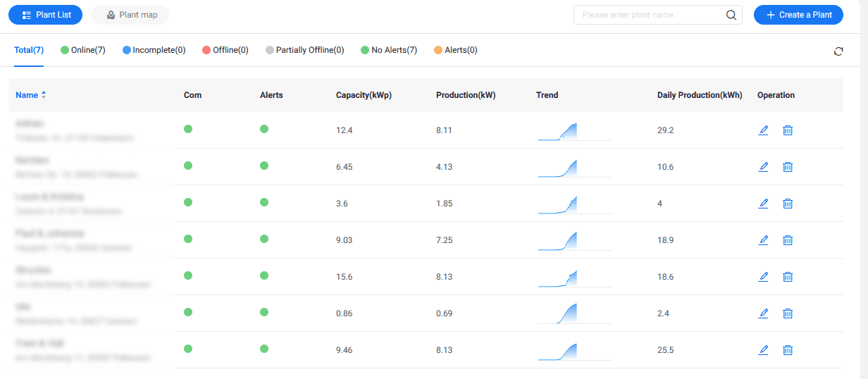Edit the plant with capacity 9.03
The width and height of the screenshot is (868, 379).
763,240
